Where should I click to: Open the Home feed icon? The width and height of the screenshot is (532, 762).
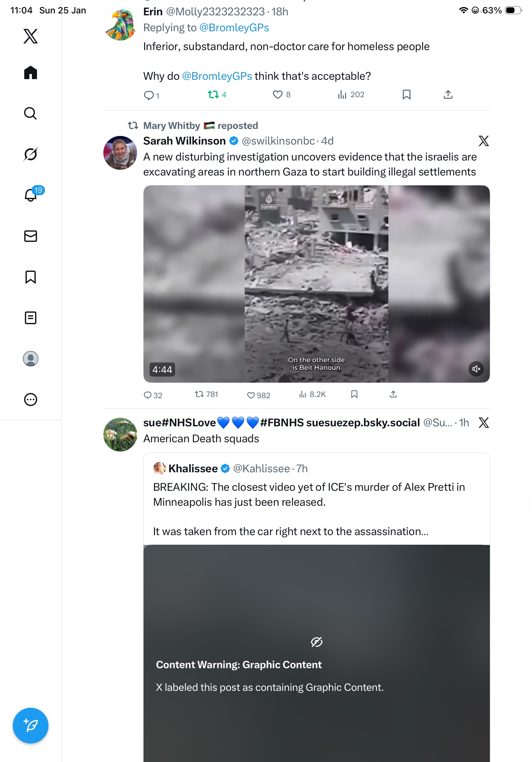pyautogui.click(x=31, y=72)
